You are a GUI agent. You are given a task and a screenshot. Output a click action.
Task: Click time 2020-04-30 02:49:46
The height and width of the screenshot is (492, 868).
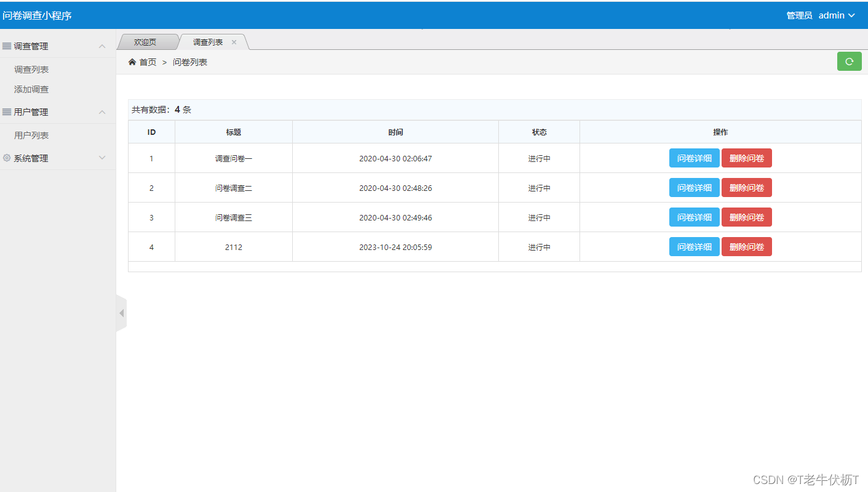[396, 218]
